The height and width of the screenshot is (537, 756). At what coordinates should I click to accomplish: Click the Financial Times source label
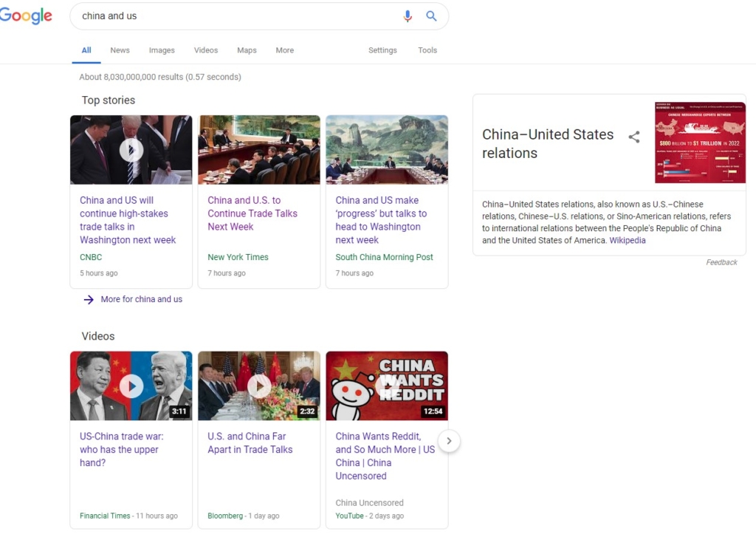[105, 516]
